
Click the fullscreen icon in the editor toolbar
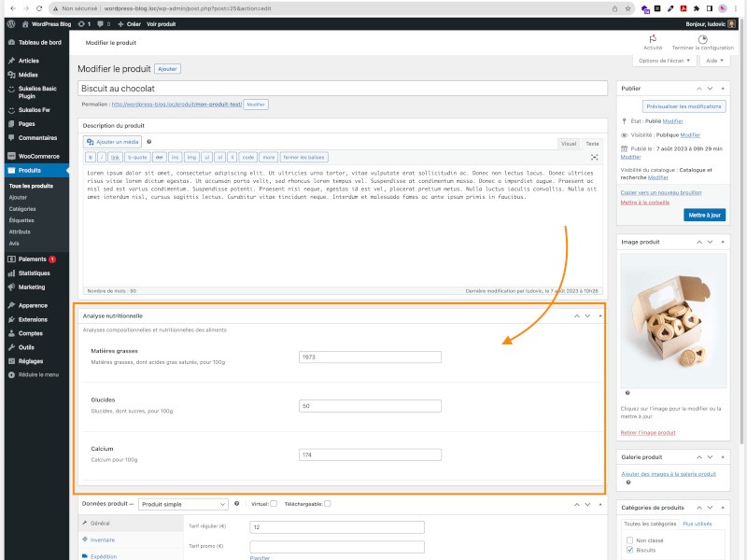[594, 158]
